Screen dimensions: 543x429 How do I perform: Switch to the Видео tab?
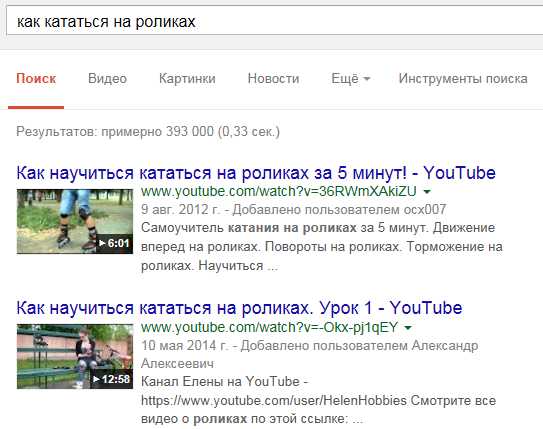pos(107,79)
